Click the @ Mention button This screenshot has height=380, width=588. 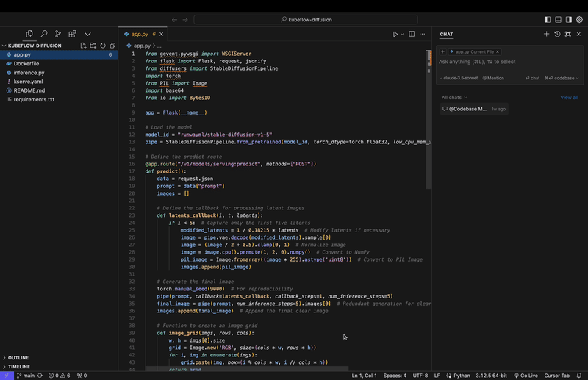pos(493,78)
